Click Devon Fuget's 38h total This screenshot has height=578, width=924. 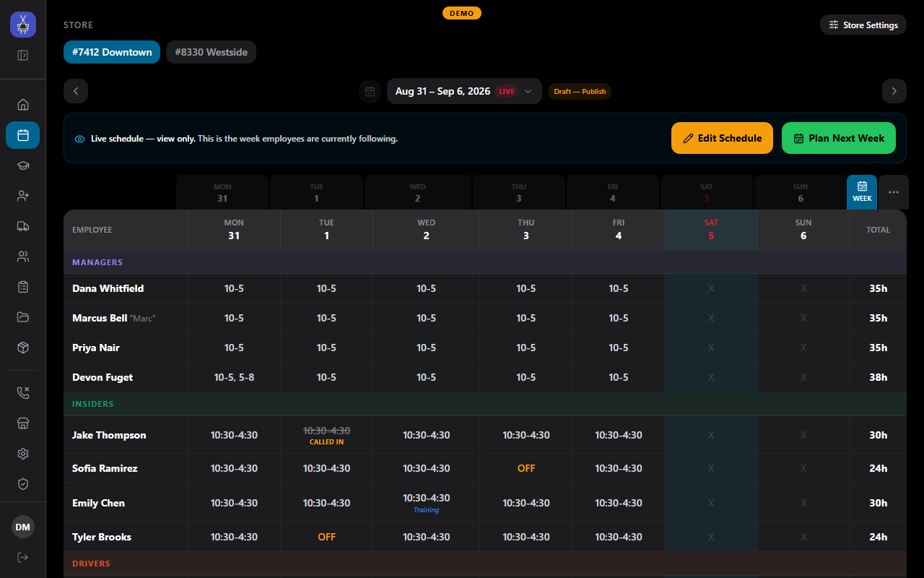tap(878, 377)
